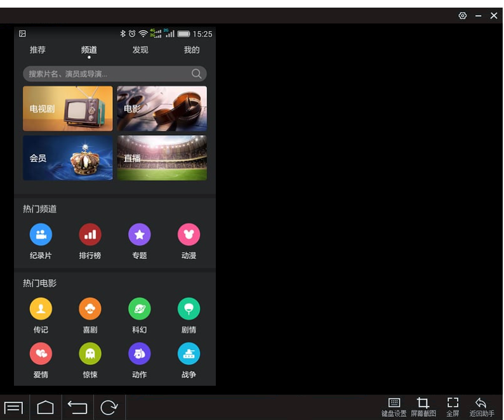Select the 传记 biography movie category
Image resolution: width=504 pixels, height=420 pixels.
(41, 308)
